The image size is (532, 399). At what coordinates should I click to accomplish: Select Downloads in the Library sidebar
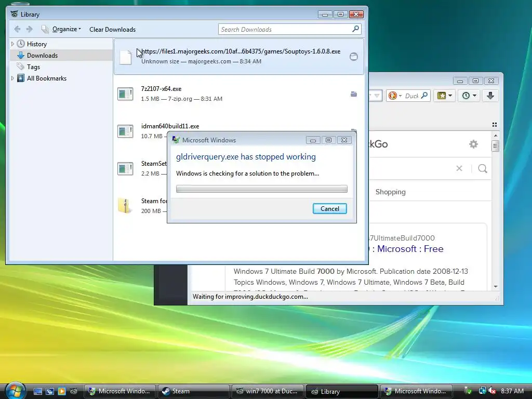pos(42,55)
